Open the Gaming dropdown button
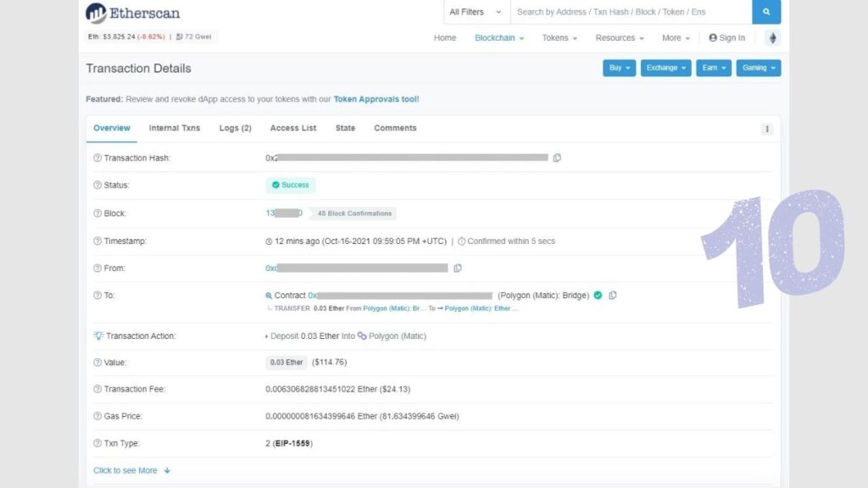868x488 pixels. (759, 68)
